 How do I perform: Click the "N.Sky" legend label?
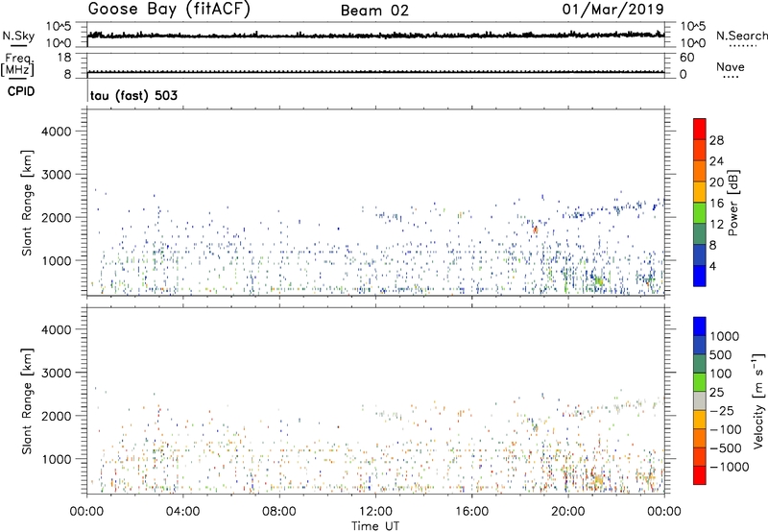pyautogui.click(x=18, y=36)
